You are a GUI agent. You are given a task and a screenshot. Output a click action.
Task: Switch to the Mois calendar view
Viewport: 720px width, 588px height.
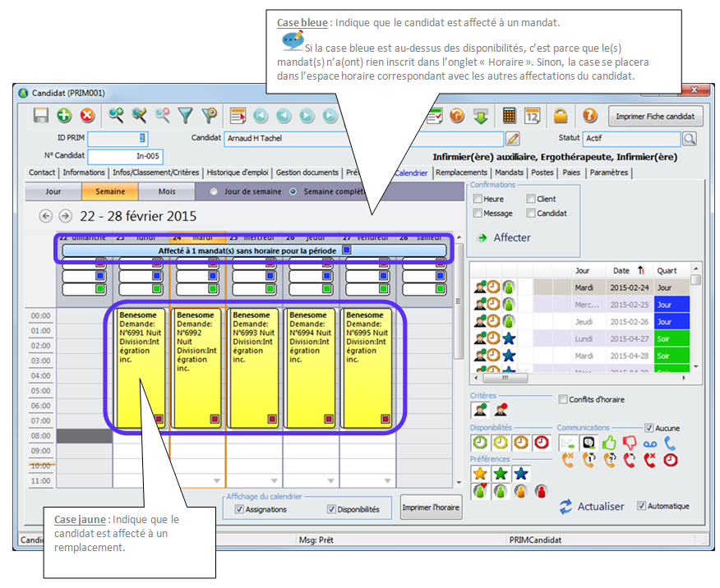[x=166, y=191]
